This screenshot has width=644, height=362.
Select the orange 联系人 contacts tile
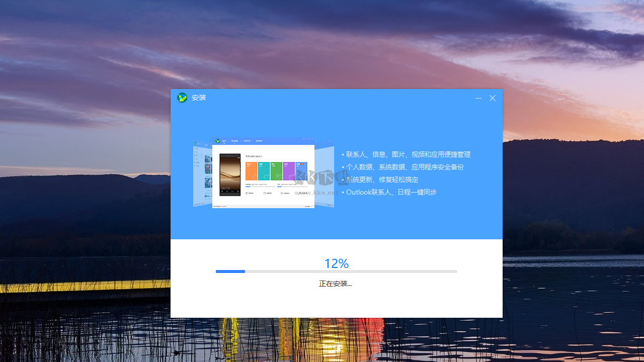pos(251,171)
